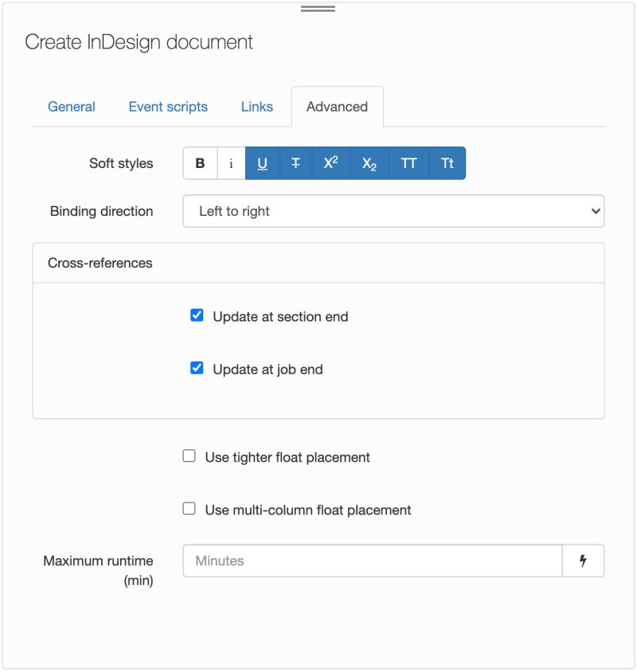637x672 pixels.
Task: Toggle the Small Caps (Tt) style button
Action: 447,163
